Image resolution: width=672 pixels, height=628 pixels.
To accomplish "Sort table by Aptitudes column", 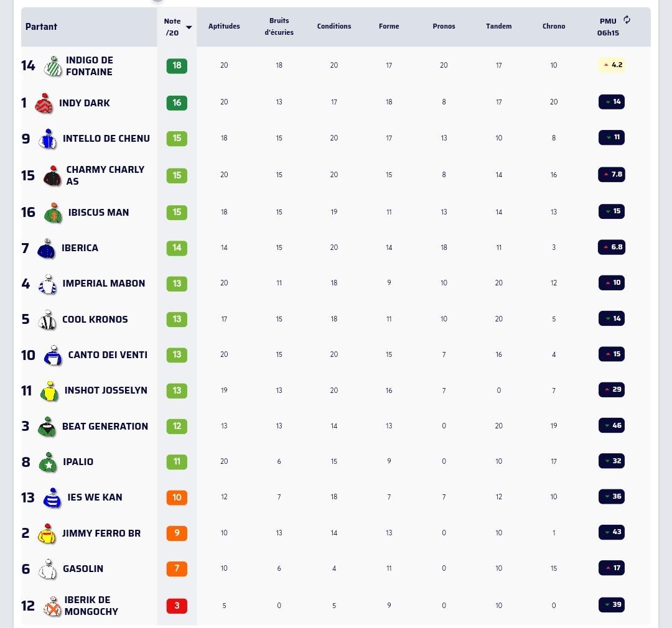I will tap(224, 26).
